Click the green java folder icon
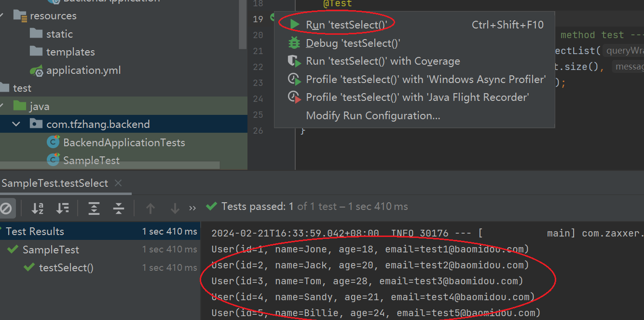644x320 pixels. point(20,106)
